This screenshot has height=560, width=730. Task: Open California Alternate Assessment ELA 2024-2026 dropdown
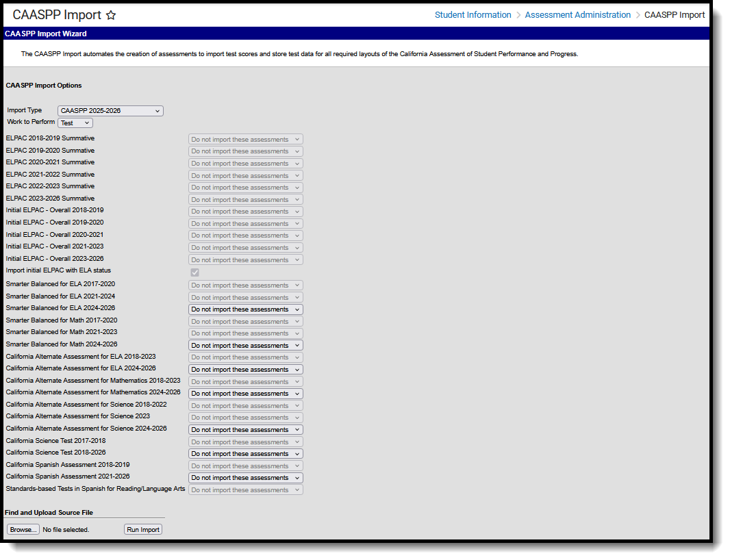tap(246, 370)
